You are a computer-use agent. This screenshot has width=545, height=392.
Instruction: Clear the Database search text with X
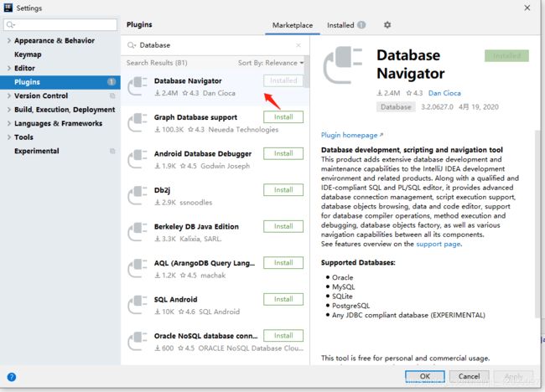pos(298,45)
